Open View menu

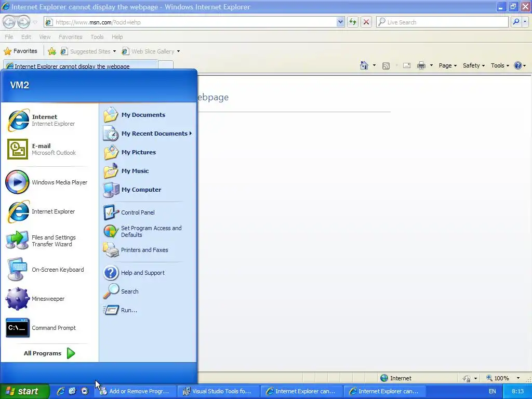45,37
